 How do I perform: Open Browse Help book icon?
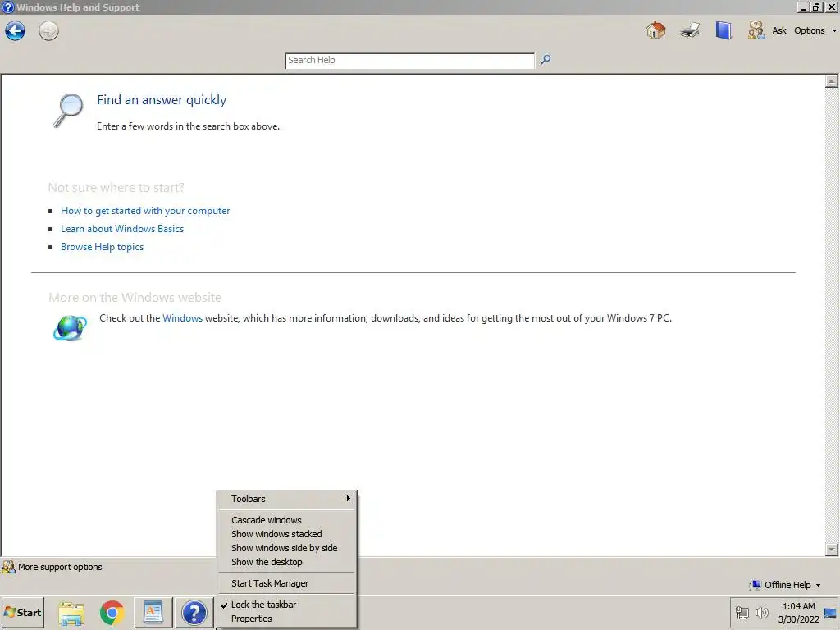[x=724, y=30]
